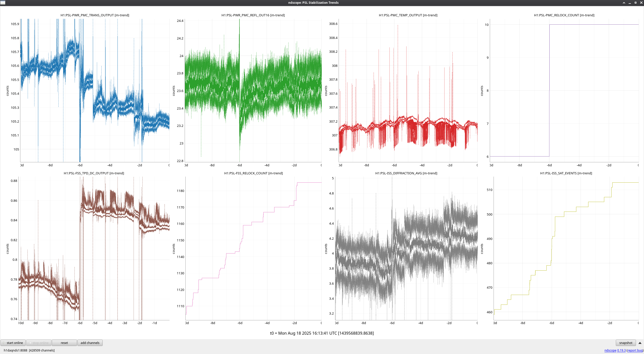The height and width of the screenshot is (354, 644).
Task: Click the stop online button
Action: 39,343
